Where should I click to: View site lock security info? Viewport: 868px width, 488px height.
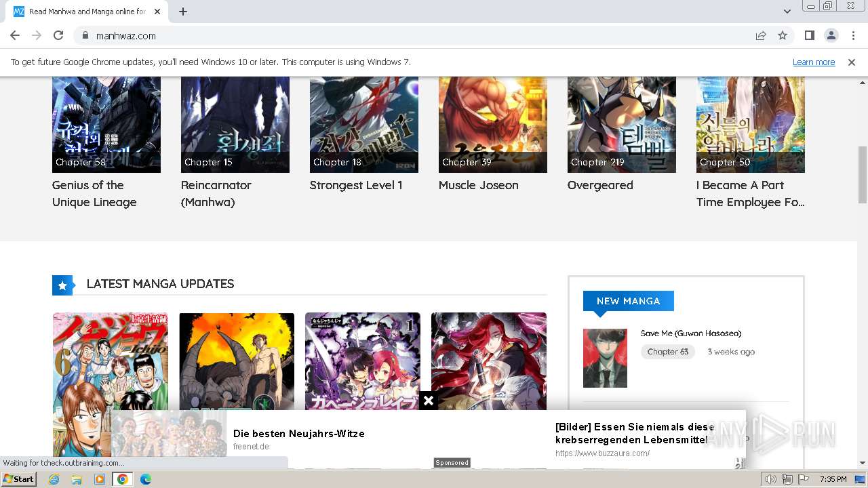[x=85, y=35]
